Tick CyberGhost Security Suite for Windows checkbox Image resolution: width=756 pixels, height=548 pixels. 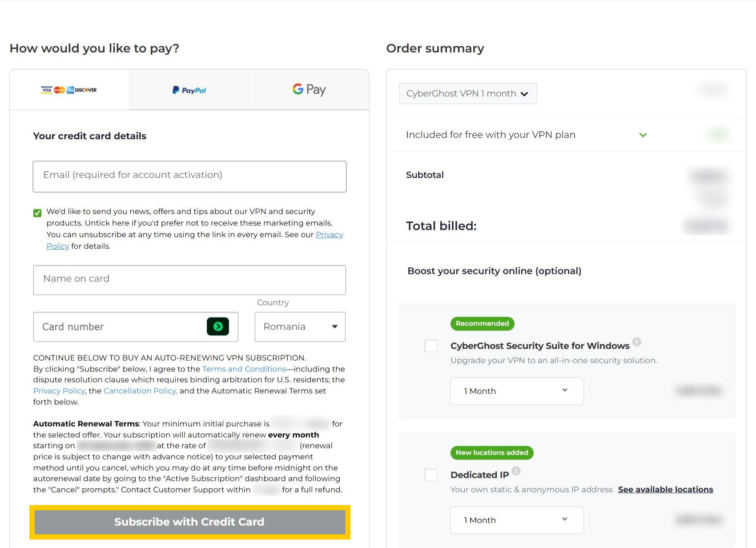click(431, 346)
